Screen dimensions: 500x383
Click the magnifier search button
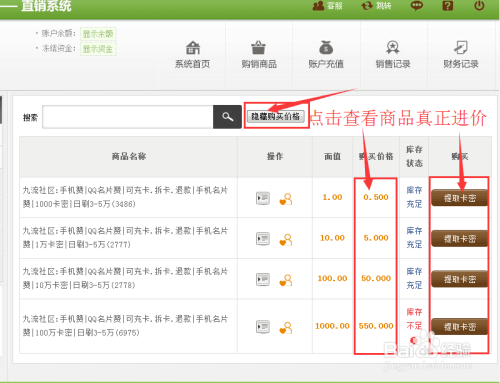tap(227, 117)
